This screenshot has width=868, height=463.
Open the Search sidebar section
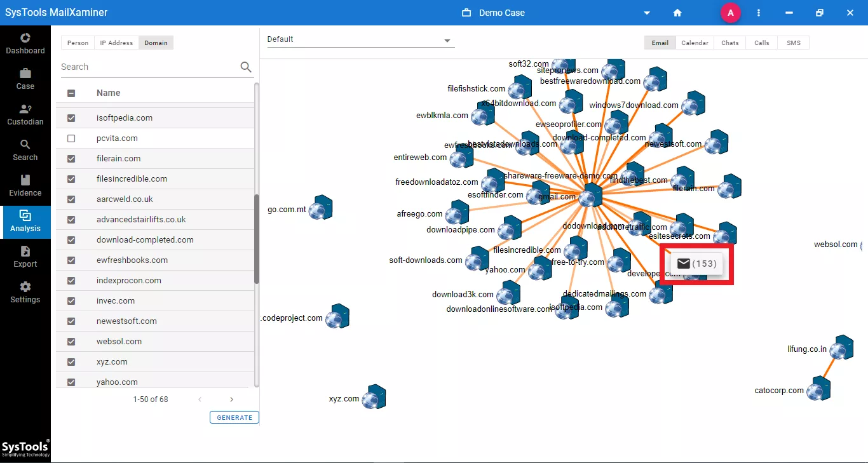tap(25, 150)
